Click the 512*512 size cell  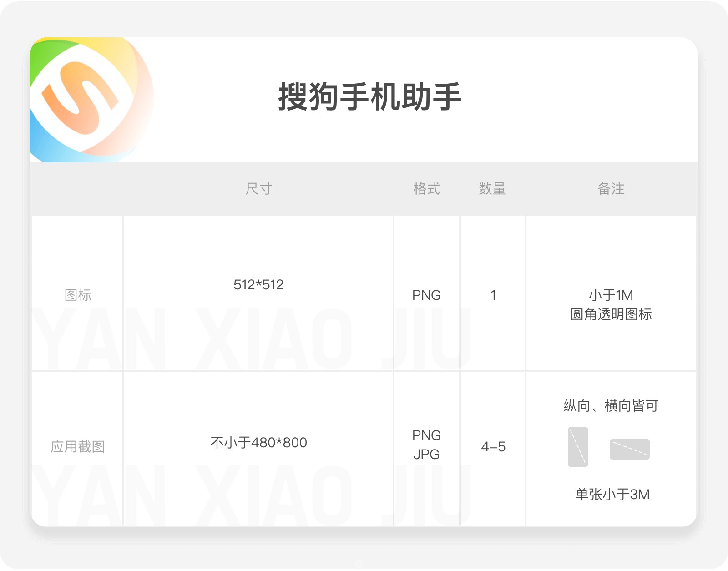pyautogui.click(x=258, y=285)
